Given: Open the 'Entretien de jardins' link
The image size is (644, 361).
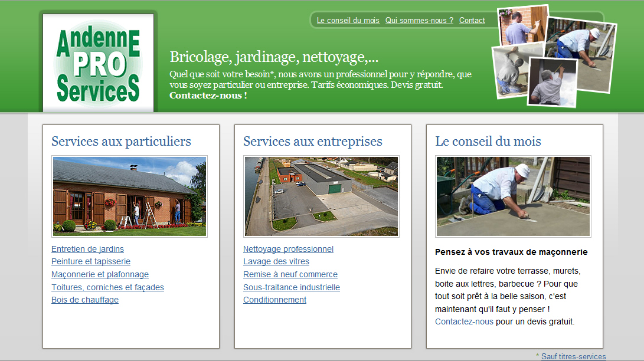Looking at the screenshot, I should (x=87, y=249).
